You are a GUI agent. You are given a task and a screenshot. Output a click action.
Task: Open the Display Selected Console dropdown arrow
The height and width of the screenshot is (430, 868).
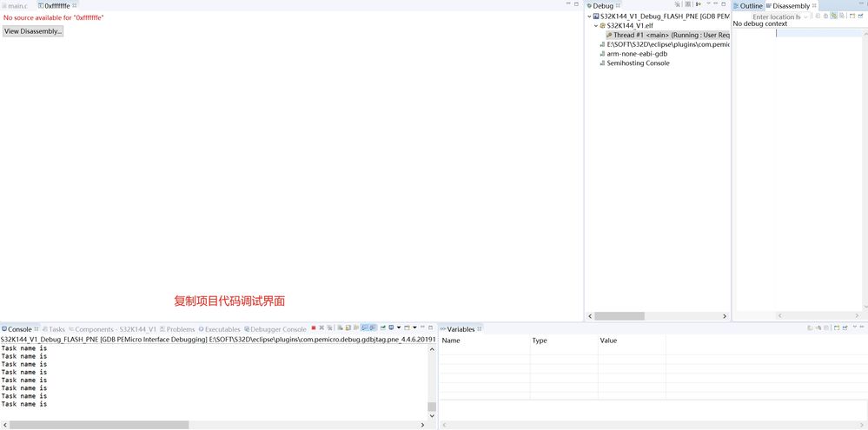[x=399, y=327]
